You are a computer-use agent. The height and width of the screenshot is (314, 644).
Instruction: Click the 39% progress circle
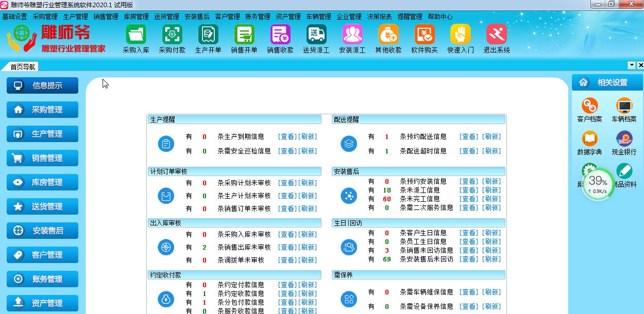click(598, 184)
